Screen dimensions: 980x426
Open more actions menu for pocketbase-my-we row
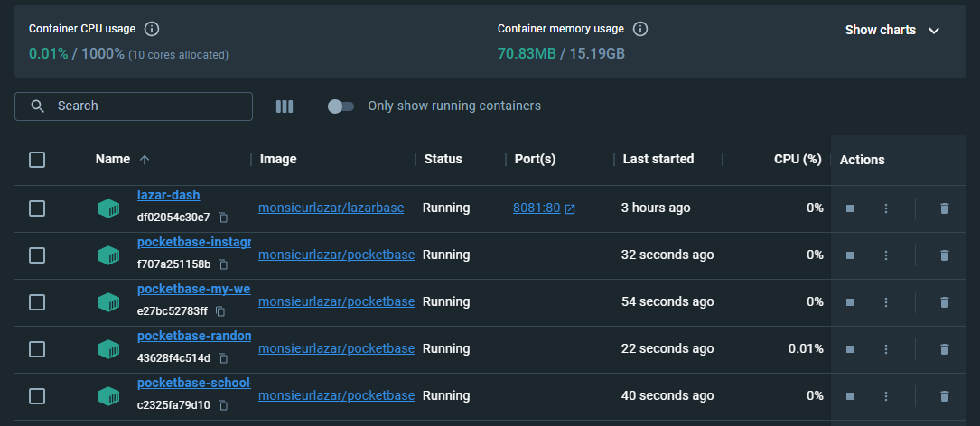(x=885, y=302)
